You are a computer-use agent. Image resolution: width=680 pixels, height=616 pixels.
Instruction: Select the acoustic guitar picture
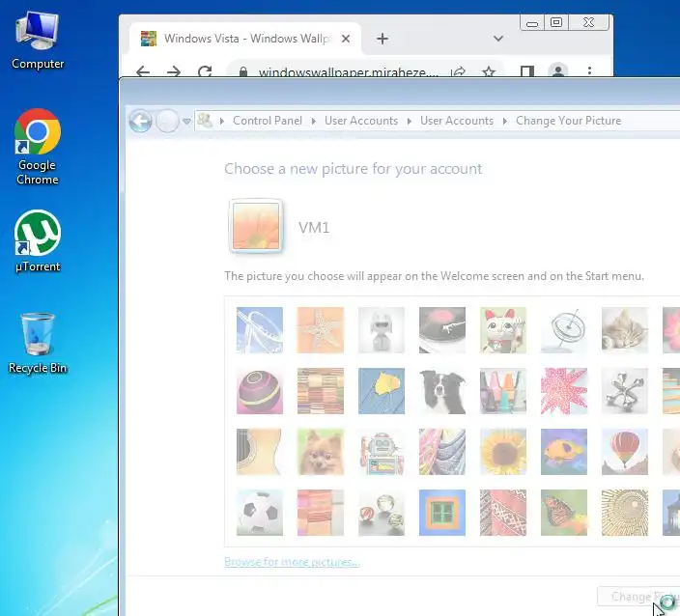(x=259, y=452)
